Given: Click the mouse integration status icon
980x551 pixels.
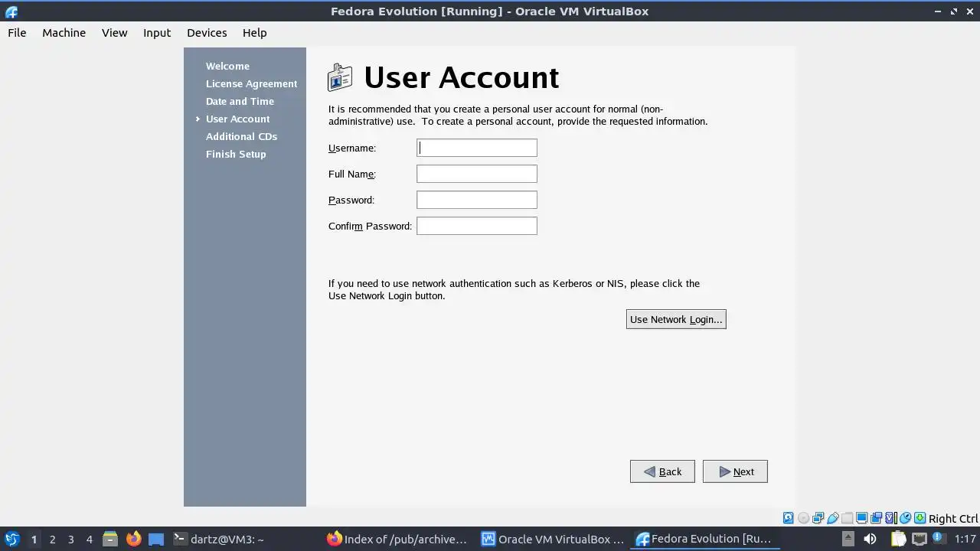Looking at the screenshot, I should [906, 518].
